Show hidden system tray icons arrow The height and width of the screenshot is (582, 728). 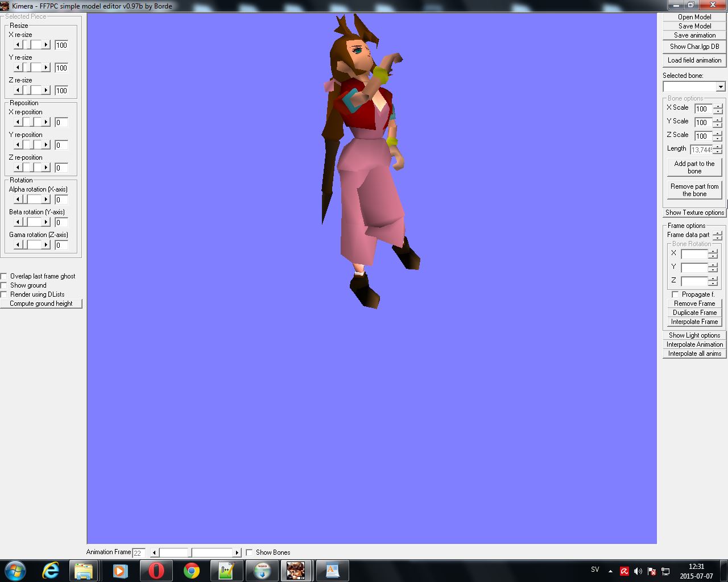[x=610, y=571]
